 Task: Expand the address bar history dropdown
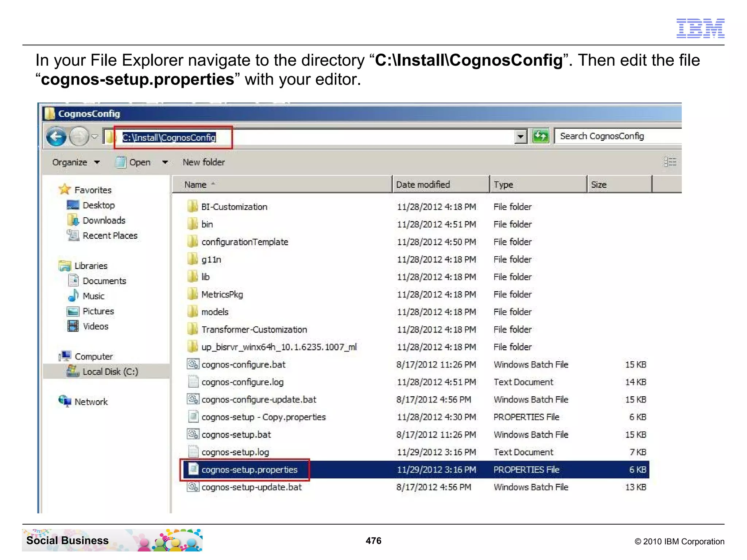click(x=520, y=137)
